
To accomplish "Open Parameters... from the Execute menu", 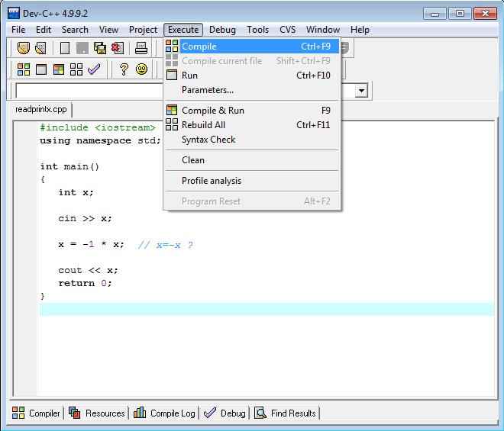I will pyautogui.click(x=252, y=90).
